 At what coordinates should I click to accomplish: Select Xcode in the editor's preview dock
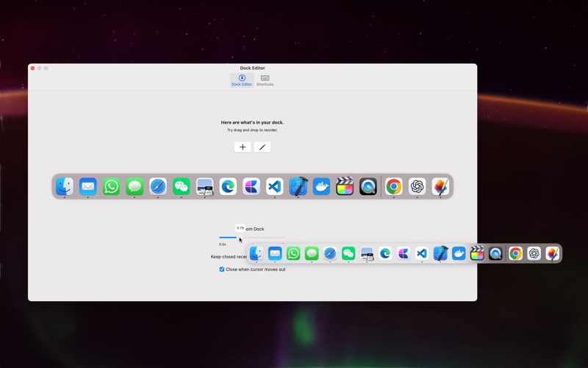298,186
